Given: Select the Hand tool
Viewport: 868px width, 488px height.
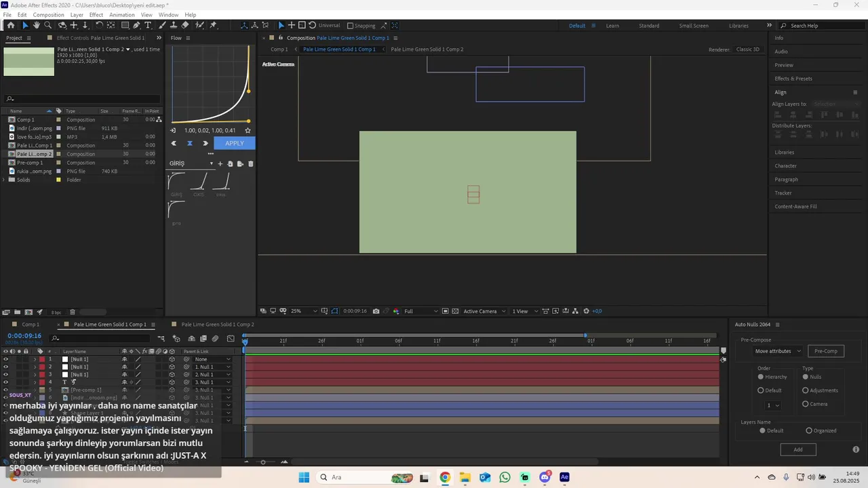Looking at the screenshot, I should click(x=37, y=25).
